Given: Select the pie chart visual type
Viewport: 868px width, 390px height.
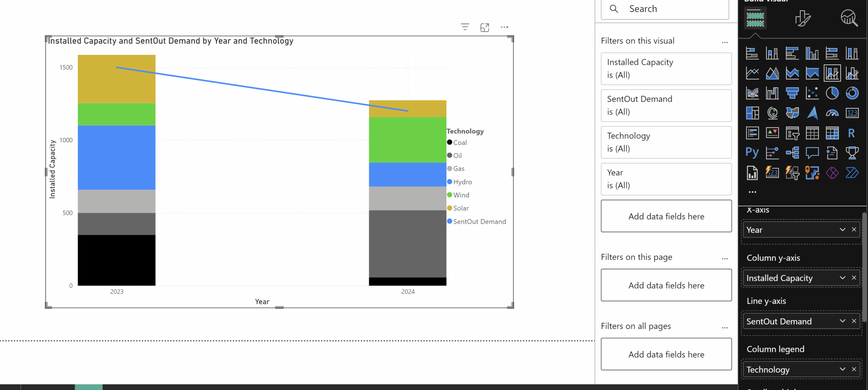Looking at the screenshot, I should [833, 93].
